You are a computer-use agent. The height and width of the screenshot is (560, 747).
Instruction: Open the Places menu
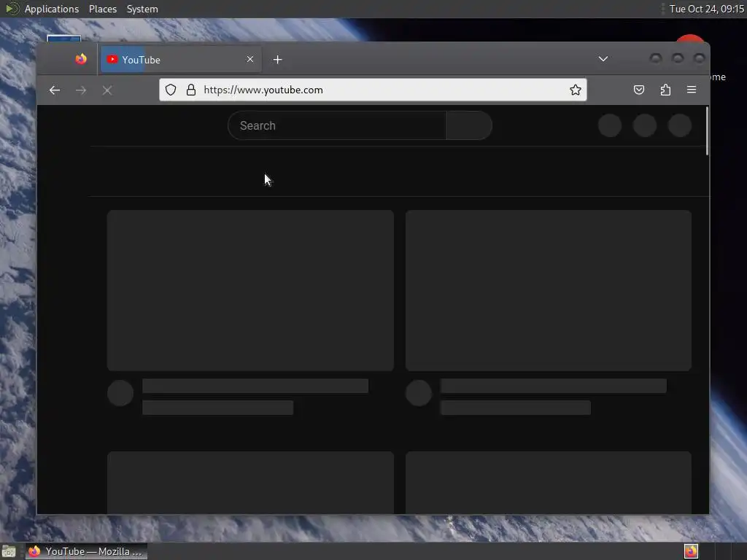(x=103, y=9)
